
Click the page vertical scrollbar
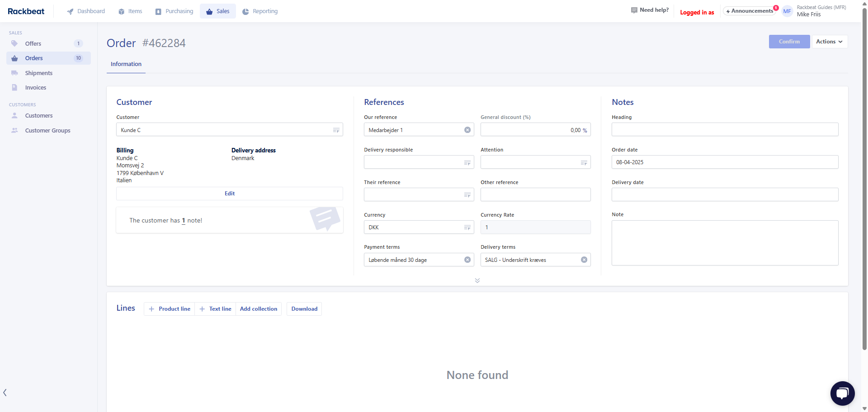tap(864, 181)
